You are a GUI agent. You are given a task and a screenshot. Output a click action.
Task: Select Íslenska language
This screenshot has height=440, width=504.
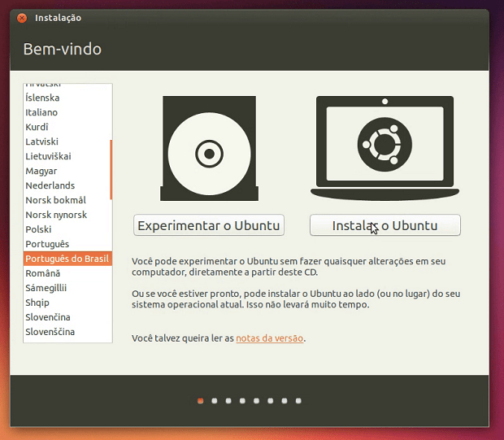(67, 98)
